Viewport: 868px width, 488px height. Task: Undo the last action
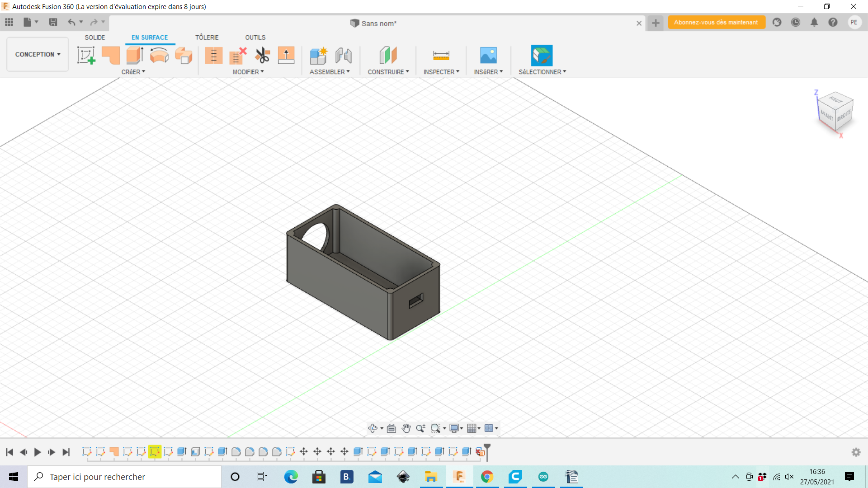71,22
